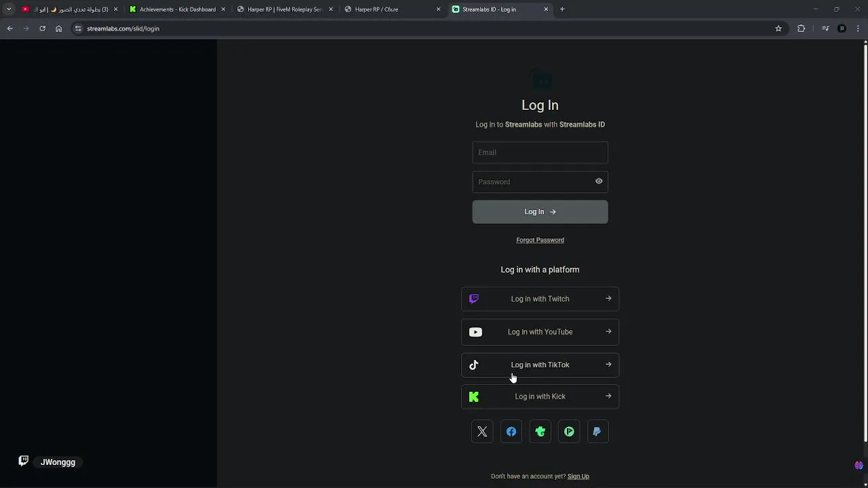Click the 'Log In' page heading

pyautogui.click(x=540, y=105)
